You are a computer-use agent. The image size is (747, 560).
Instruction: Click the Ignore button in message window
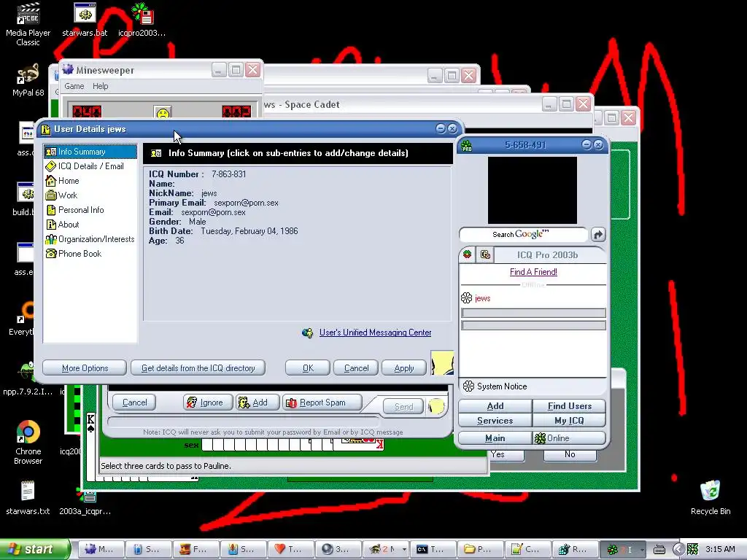[x=208, y=402]
